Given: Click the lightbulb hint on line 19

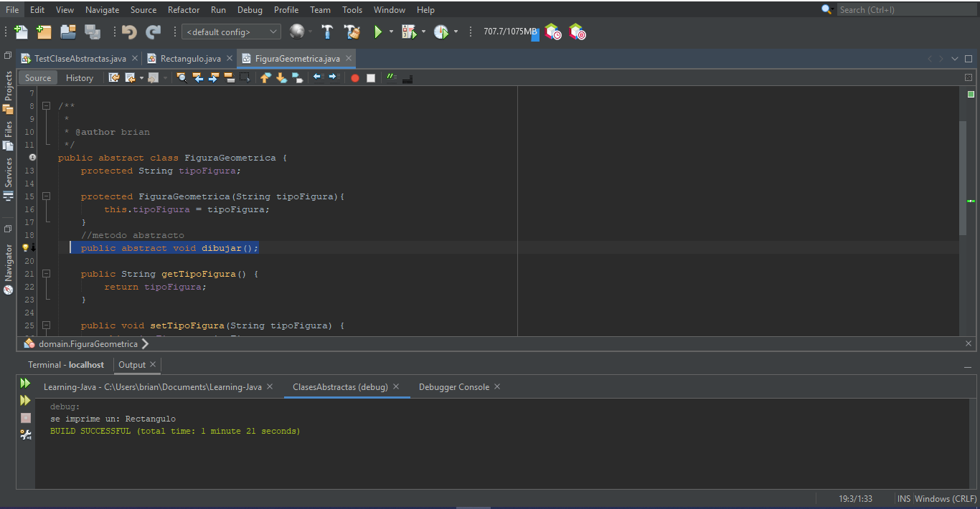Looking at the screenshot, I should click(25, 247).
